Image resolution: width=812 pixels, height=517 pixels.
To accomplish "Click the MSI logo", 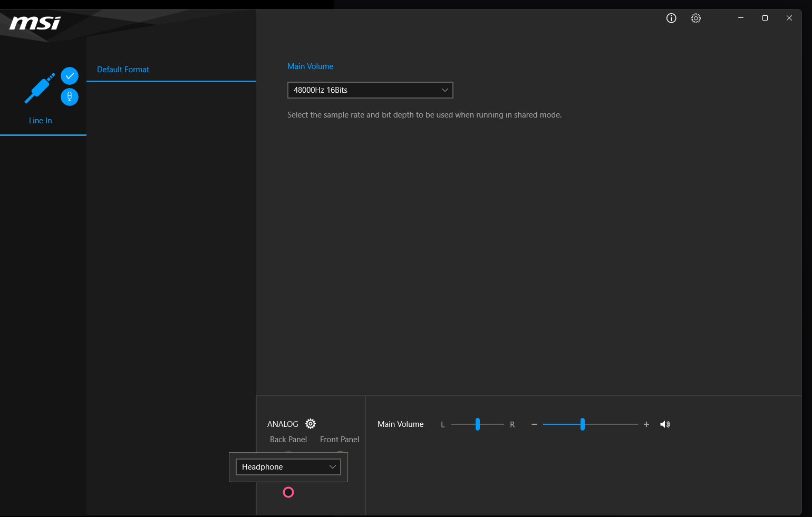I will 35,23.
